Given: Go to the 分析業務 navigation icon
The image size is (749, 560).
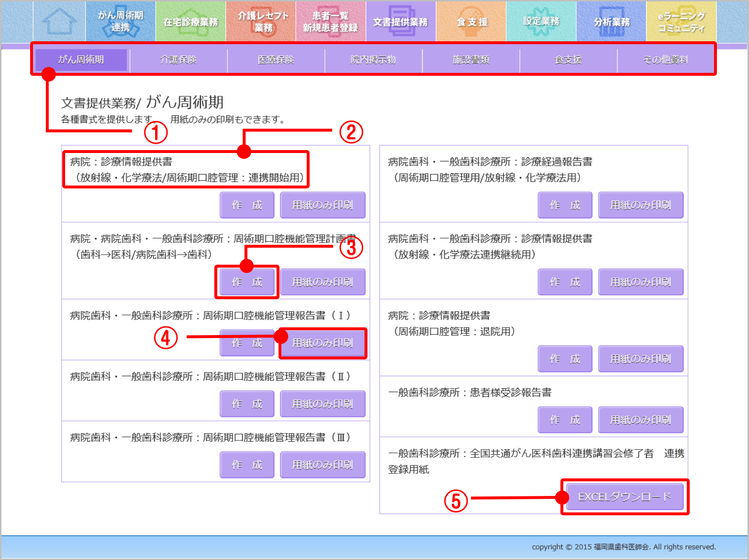Looking at the screenshot, I should point(611,21).
